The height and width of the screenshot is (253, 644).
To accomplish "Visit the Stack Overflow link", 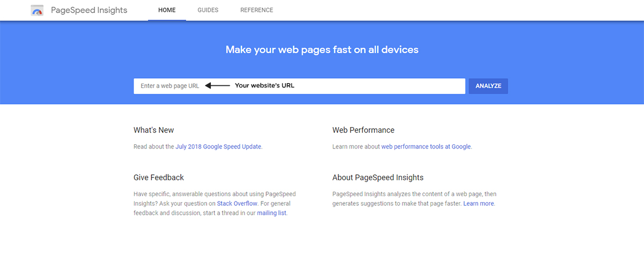I will click(237, 204).
